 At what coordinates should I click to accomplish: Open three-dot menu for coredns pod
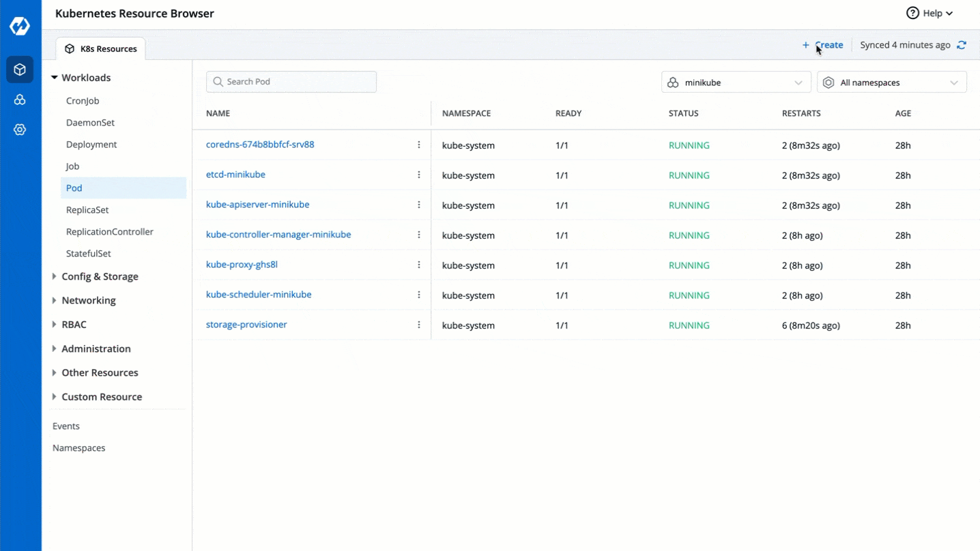[x=419, y=145]
